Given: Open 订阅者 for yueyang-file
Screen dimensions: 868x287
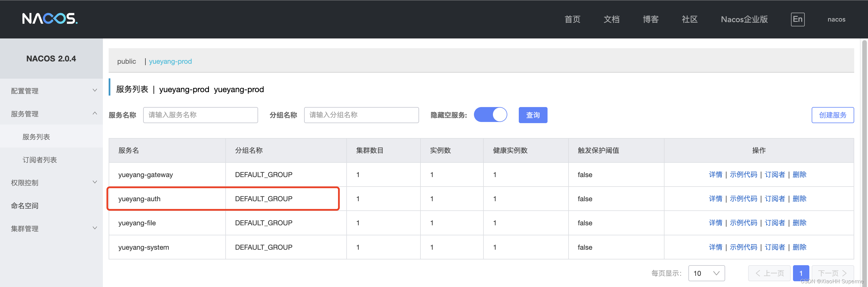Looking at the screenshot, I should pos(775,223).
